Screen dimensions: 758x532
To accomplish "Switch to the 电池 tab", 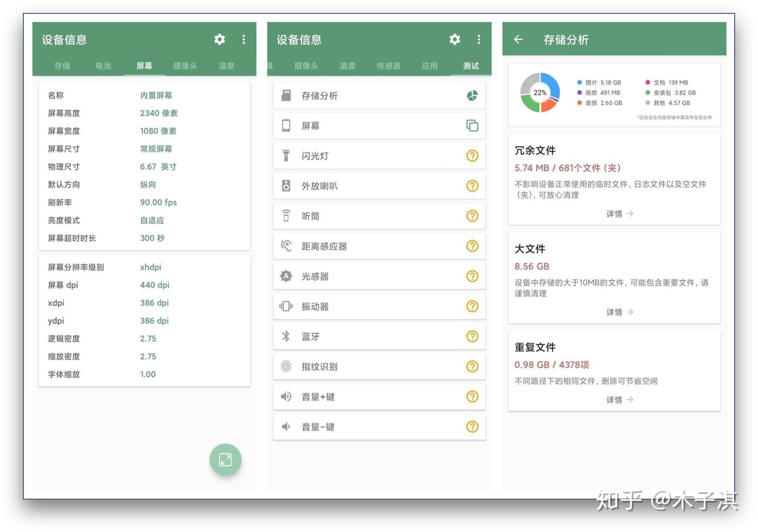I will (103, 66).
